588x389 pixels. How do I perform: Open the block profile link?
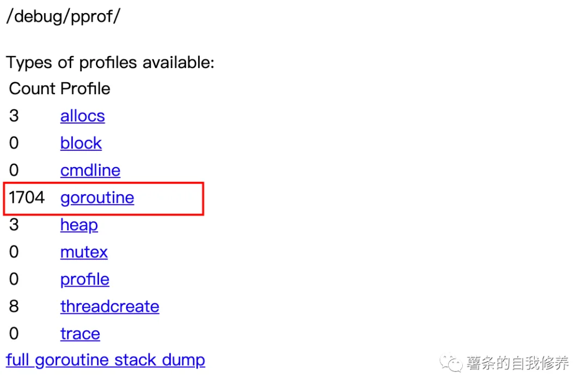pyautogui.click(x=81, y=143)
